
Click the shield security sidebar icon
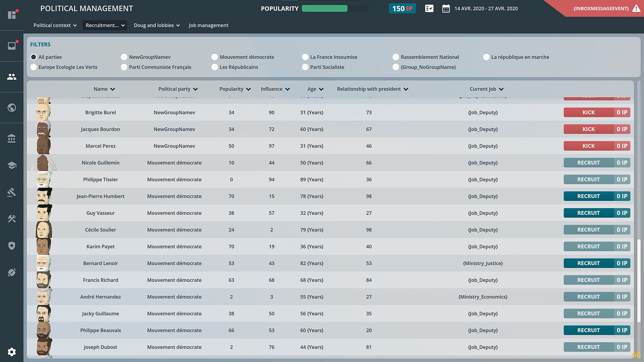12,246
